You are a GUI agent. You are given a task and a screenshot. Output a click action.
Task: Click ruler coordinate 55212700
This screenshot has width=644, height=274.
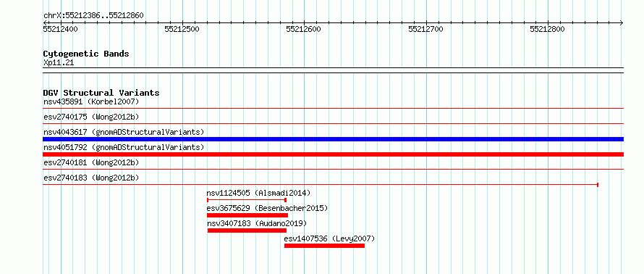(x=425, y=29)
